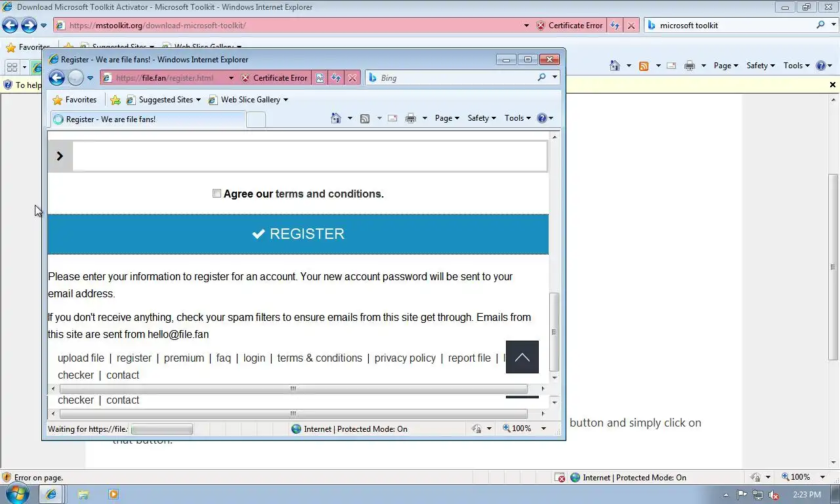Click Certificate Error in Register window

point(274,77)
